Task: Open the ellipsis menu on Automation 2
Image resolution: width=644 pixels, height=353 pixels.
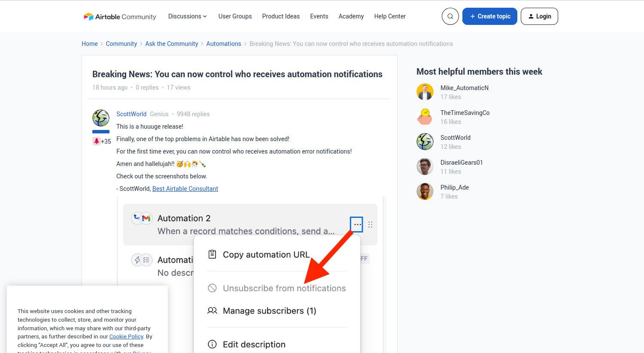Action: click(356, 224)
